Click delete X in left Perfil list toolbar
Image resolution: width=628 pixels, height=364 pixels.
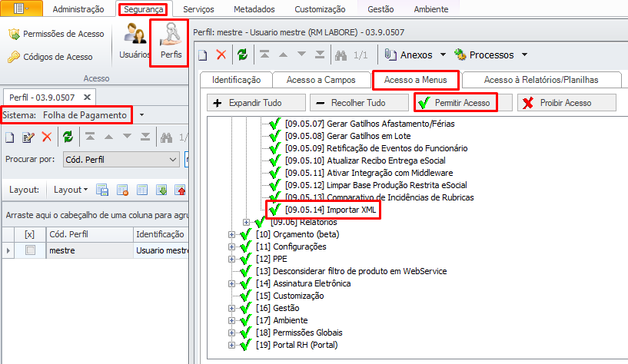click(x=47, y=137)
